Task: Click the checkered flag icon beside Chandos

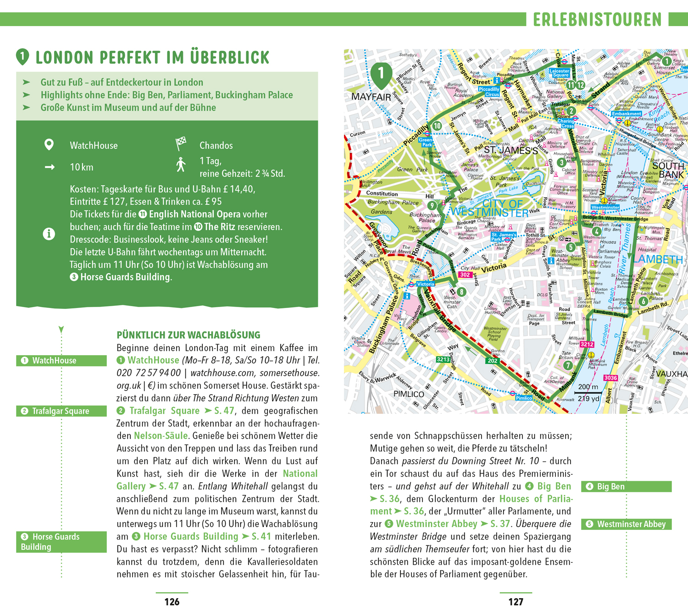Action: pyautogui.click(x=181, y=144)
